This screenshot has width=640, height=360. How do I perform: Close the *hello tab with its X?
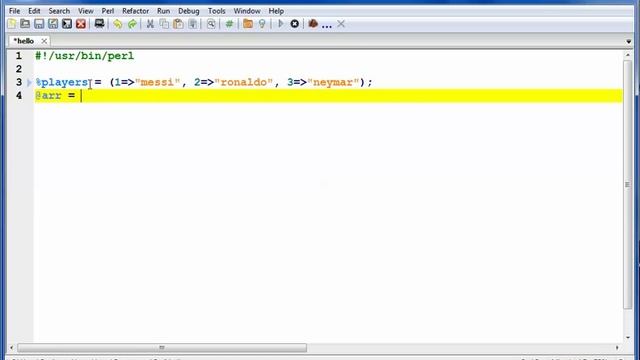click(44, 41)
